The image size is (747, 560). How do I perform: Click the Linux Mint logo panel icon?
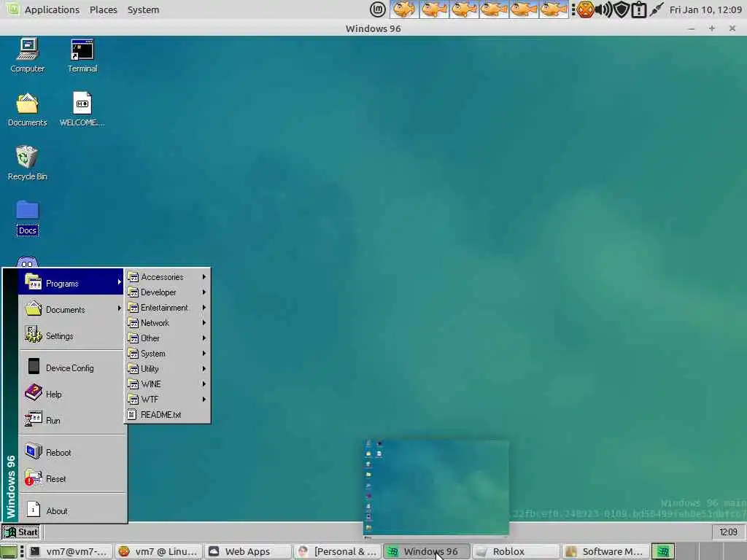(x=378, y=9)
